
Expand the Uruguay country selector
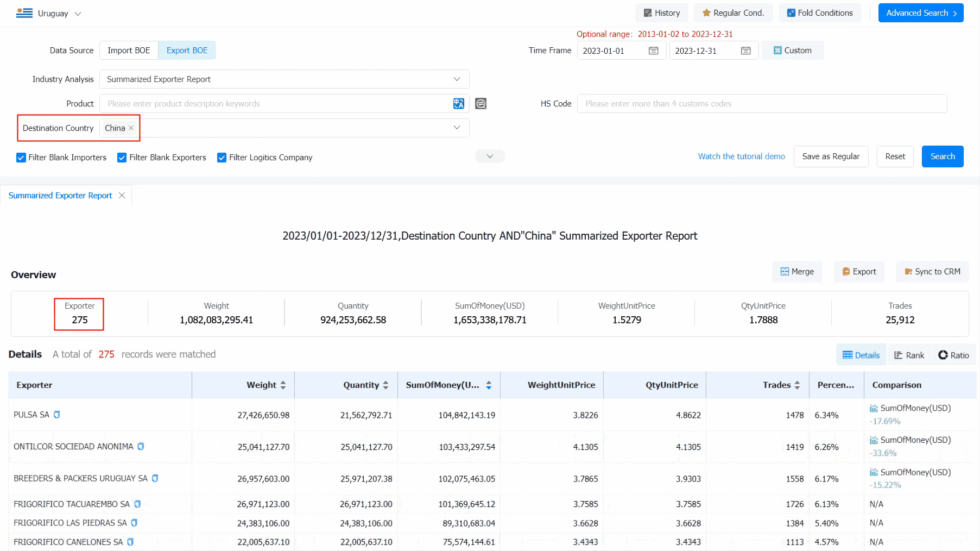[x=49, y=14]
